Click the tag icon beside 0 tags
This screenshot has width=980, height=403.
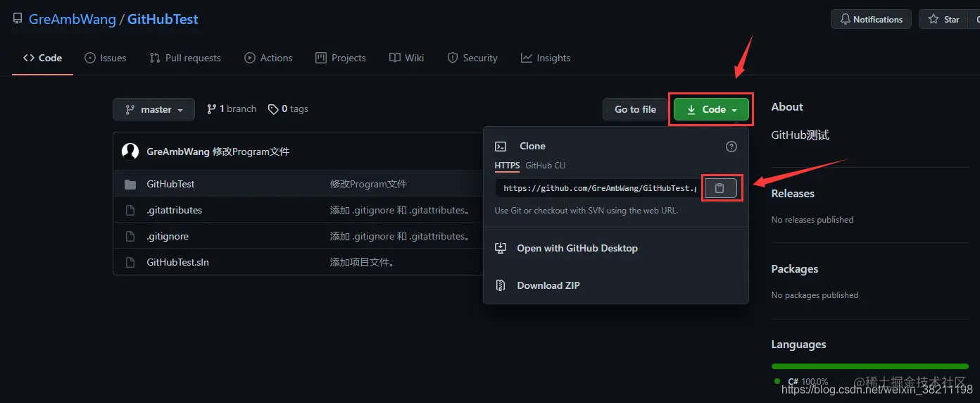272,109
